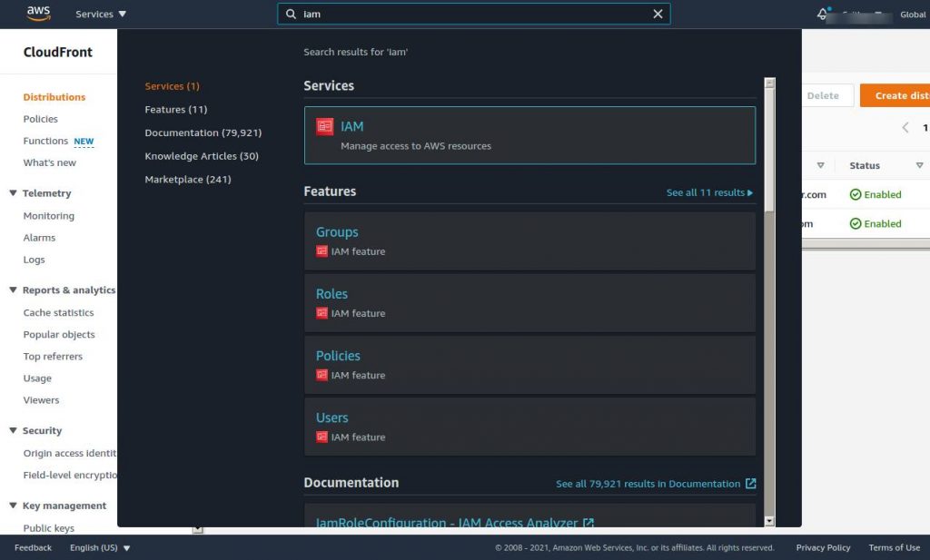Screen dimensions: 930x560
Task: Click the CloudFront heading
Action: click(57, 52)
